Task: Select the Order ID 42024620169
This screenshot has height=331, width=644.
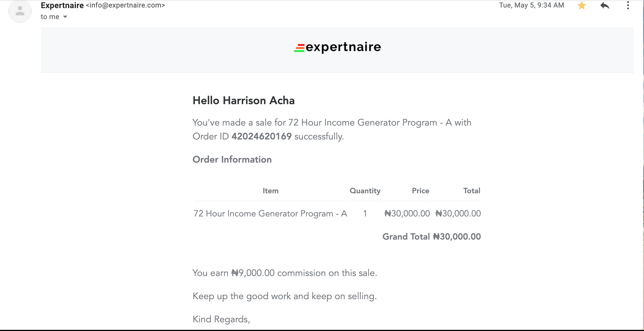Action: [261, 136]
